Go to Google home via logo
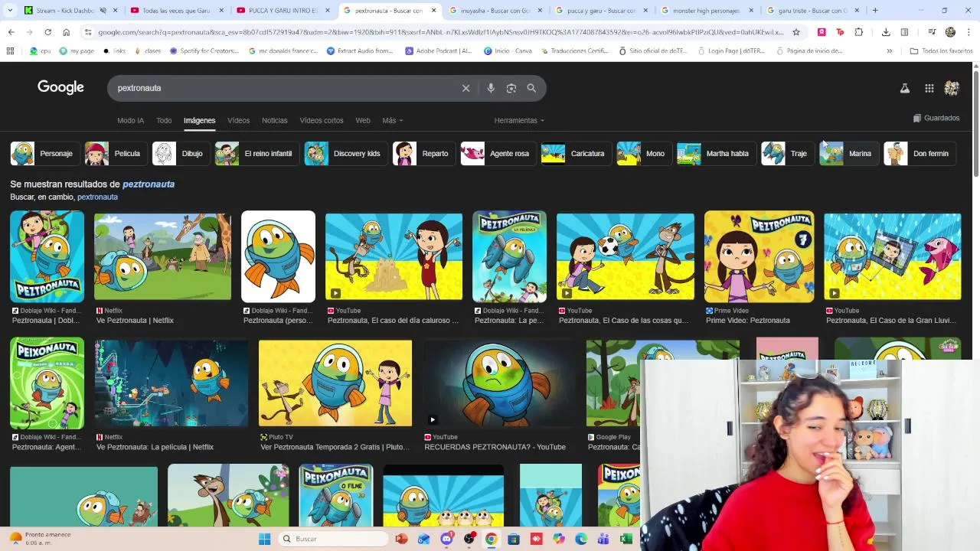Image resolution: width=980 pixels, height=551 pixels. (60, 87)
